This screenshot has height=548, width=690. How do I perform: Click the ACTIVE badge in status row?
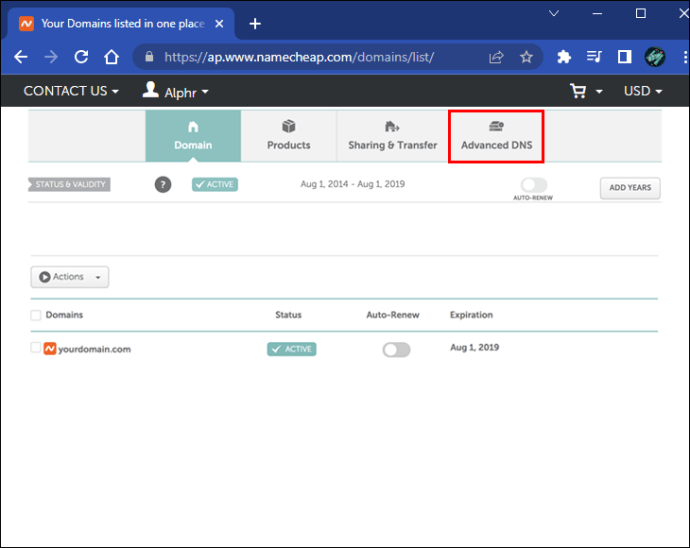[215, 184]
